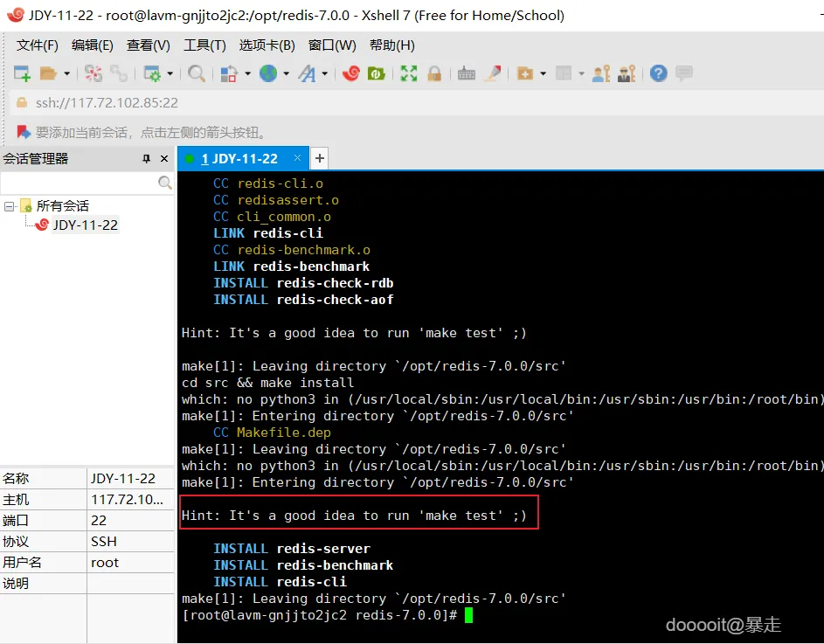
Task: Open the 编辑(E) menu
Action: point(93,45)
